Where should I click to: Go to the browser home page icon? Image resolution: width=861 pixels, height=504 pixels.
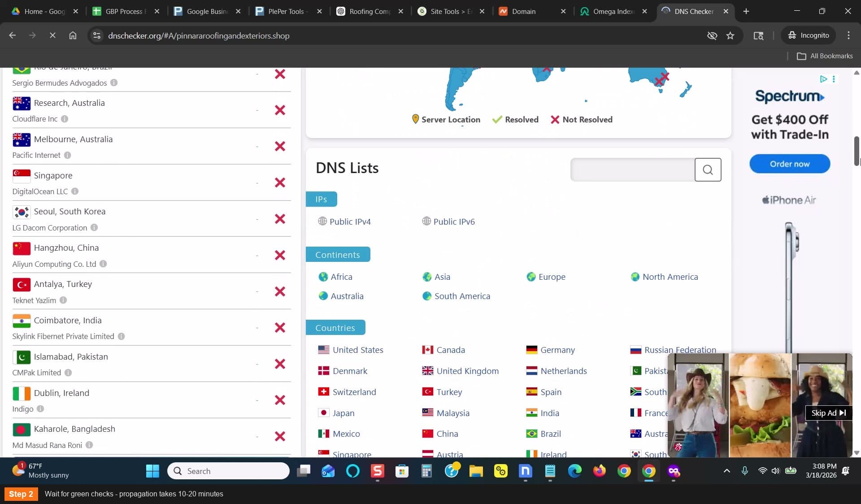[73, 35]
